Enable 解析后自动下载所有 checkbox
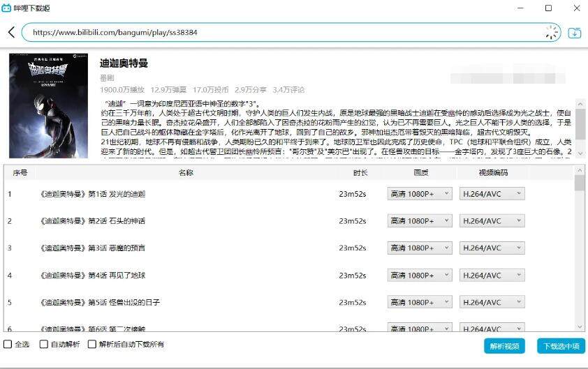 (92, 344)
